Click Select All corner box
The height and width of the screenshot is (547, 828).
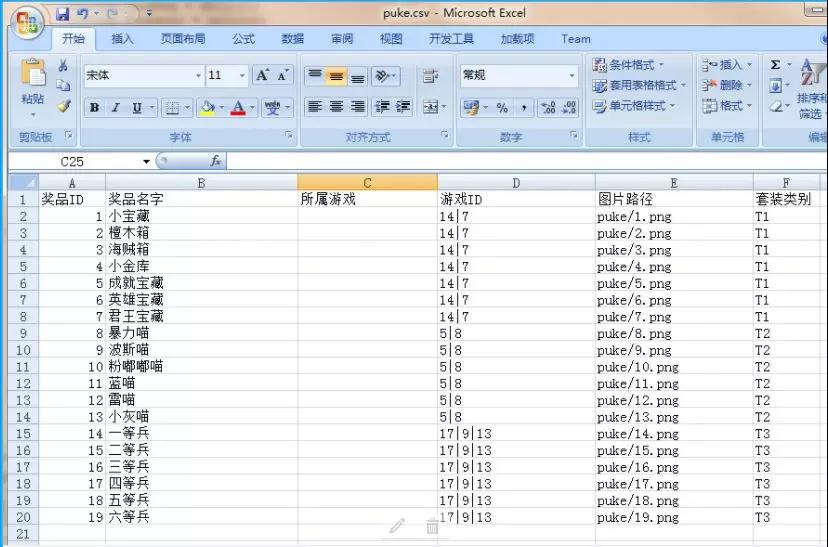[x=23, y=183]
